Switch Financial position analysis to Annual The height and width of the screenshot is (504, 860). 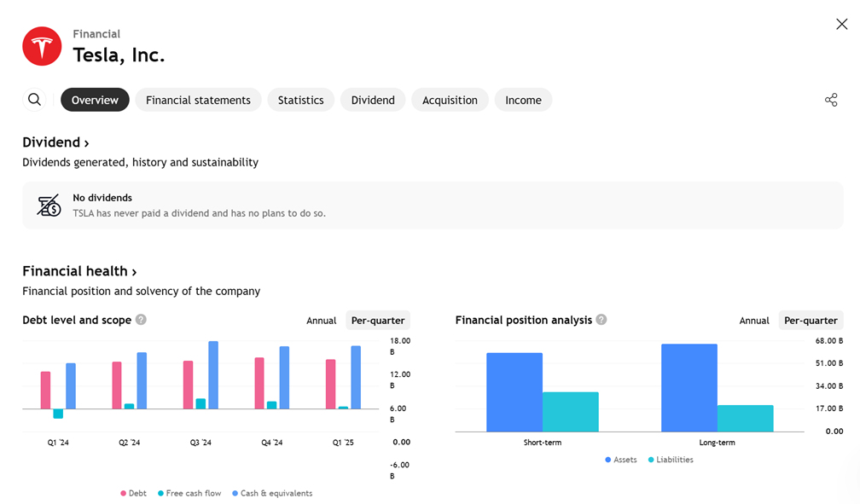point(754,321)
